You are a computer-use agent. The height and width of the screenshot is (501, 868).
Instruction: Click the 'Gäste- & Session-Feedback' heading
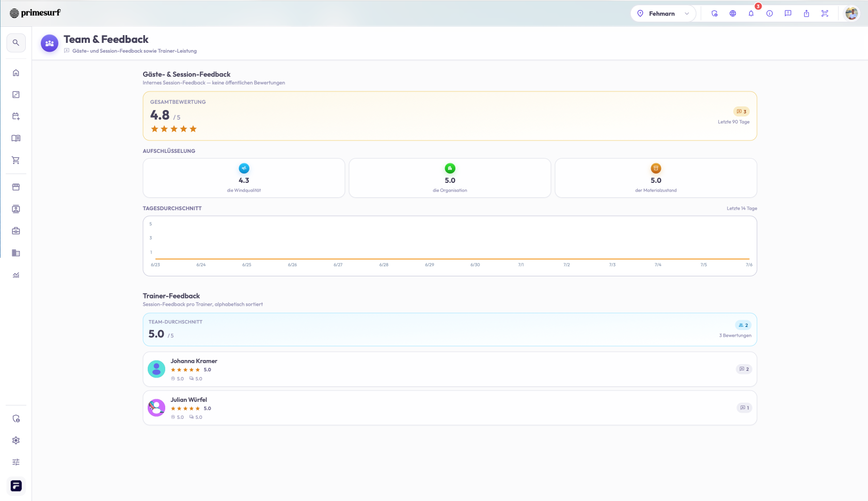[187, 74]
